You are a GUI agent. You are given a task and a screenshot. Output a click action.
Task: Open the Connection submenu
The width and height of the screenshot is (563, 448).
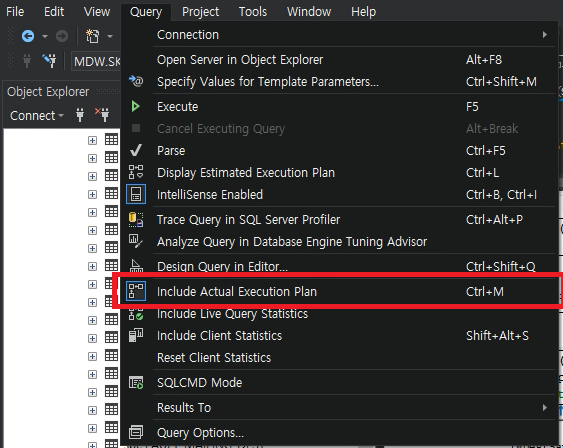(339, 35)
